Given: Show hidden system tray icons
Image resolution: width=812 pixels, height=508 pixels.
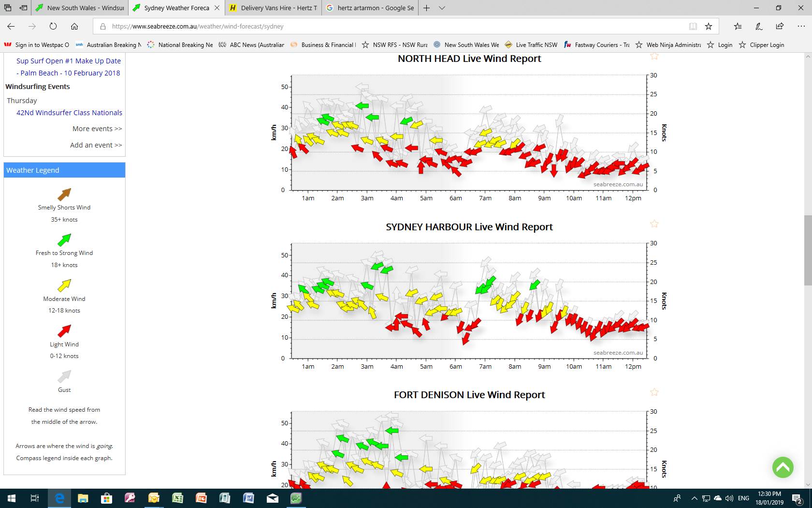Looking at the screenshot, I should 694,498.
